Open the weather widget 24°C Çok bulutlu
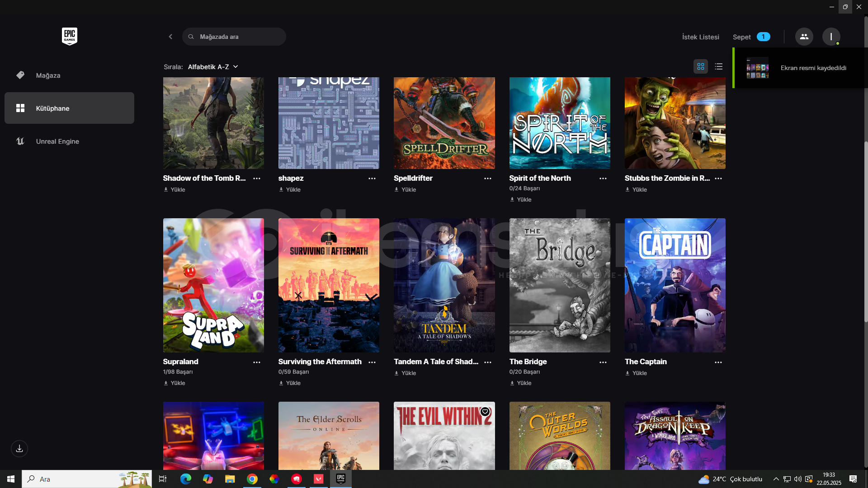868x488 pixels. pyautogui.click(x=730, y=479)
